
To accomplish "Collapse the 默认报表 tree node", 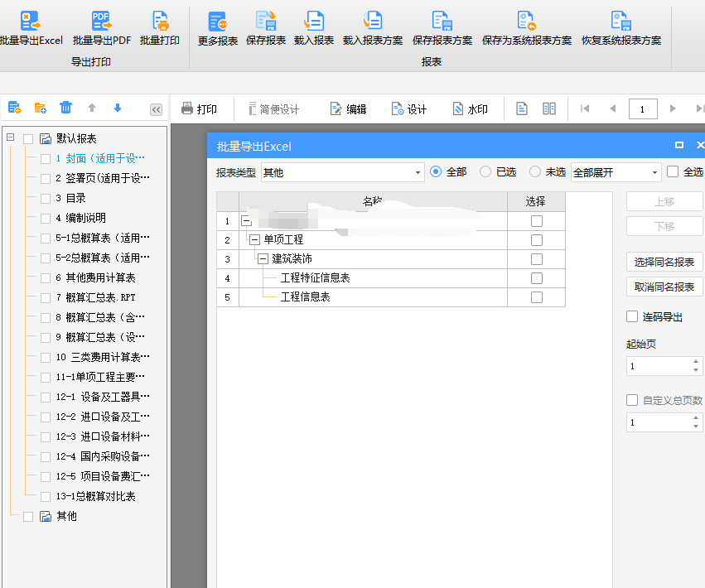I will click(x=10, y=137).
